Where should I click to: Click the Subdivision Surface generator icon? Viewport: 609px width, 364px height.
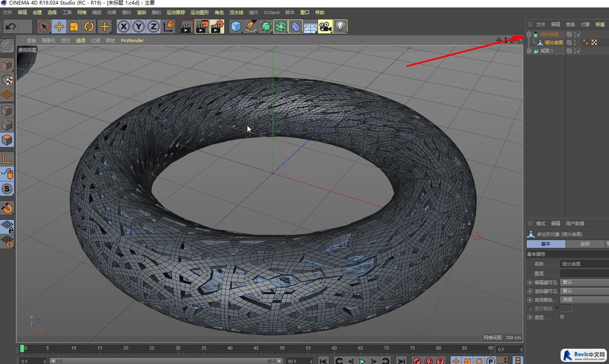tap(266, 26)
